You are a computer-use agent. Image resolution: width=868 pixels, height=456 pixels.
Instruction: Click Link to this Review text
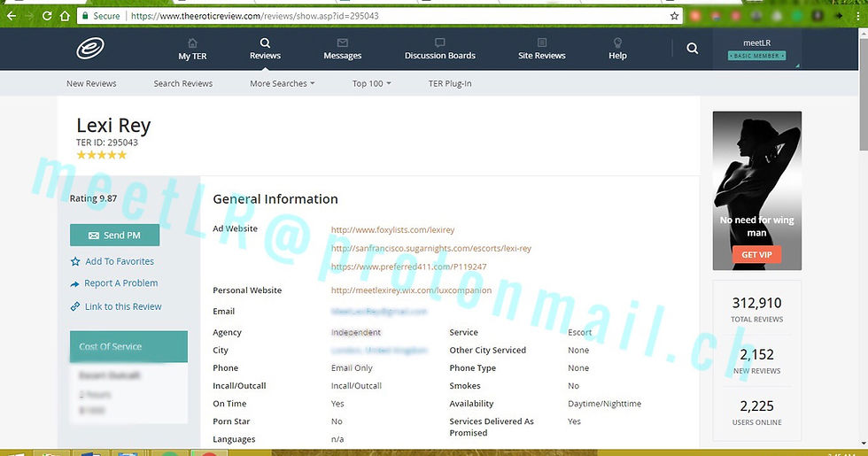pos(123,306)
